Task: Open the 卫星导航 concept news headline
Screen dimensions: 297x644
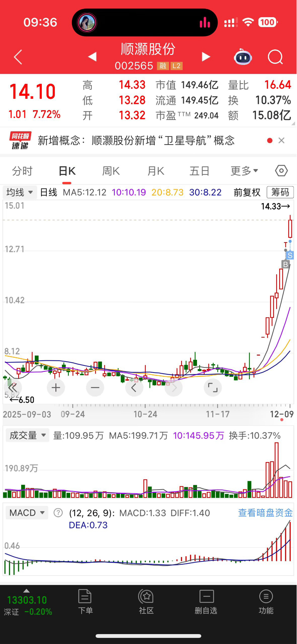Action: point(136,140)
